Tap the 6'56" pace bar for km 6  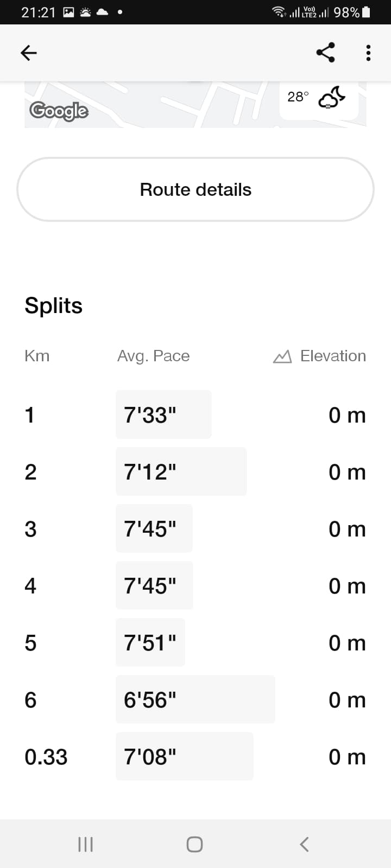pyautogui.click(x=195, y=699)
